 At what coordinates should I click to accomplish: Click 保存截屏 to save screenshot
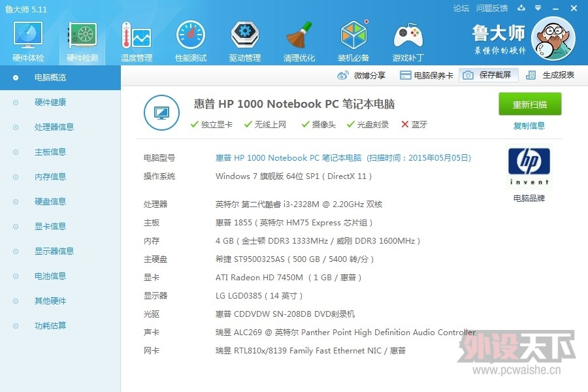[x=489, y=75]
